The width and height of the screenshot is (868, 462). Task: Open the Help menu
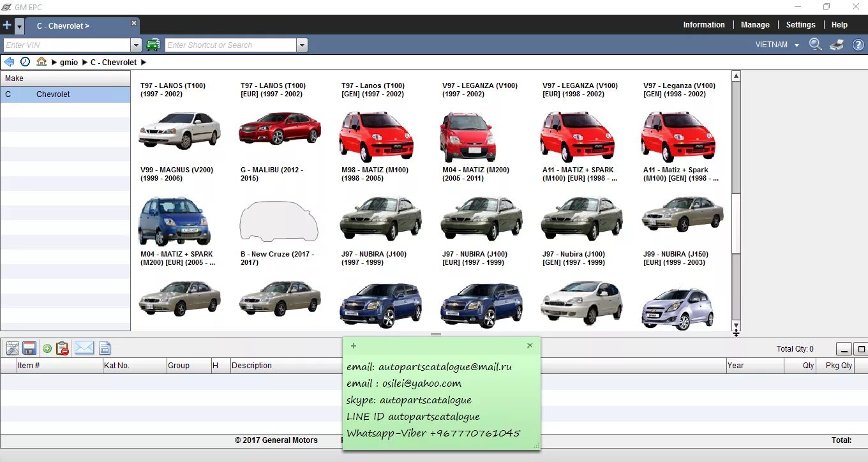coord(839,25)
